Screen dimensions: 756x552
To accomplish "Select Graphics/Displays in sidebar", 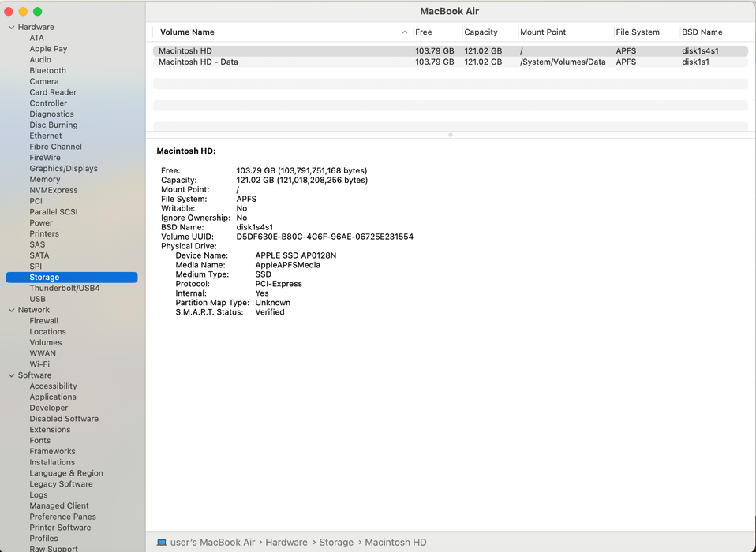I will point(64,169).
